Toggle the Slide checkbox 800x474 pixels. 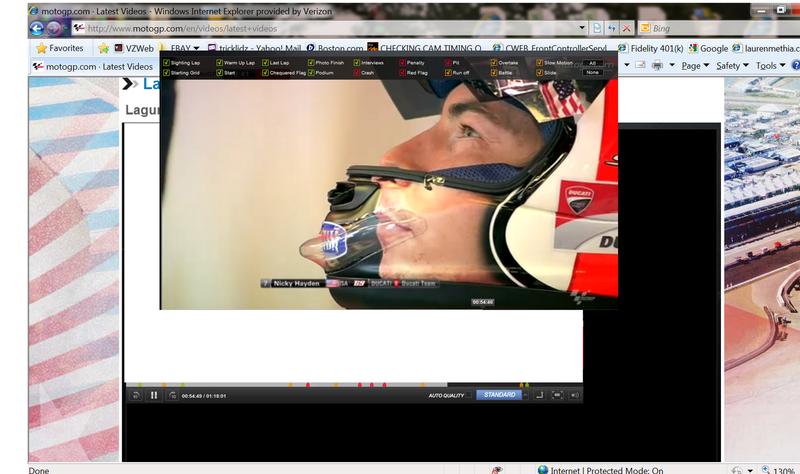coord(540,73)
